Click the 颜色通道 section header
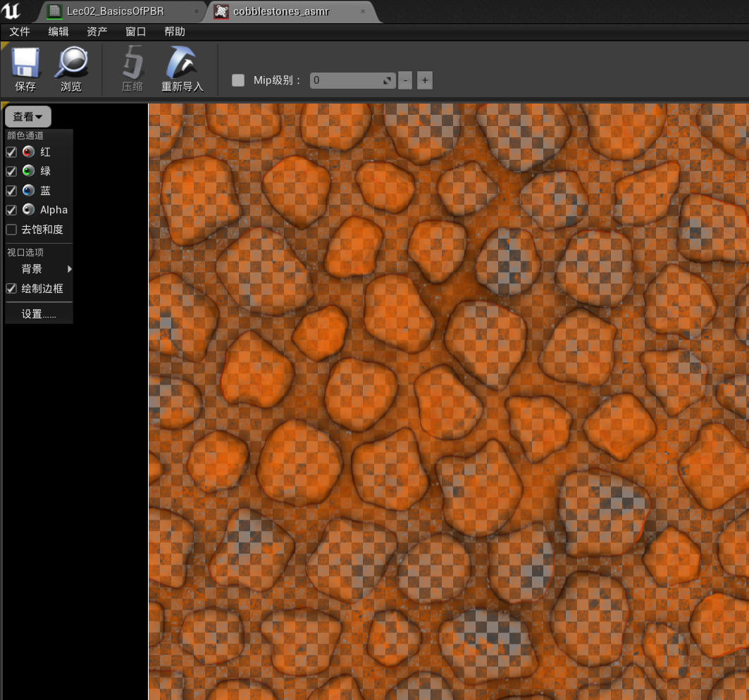The width and height of the screenshot is (749, 700). pos(25,136)
